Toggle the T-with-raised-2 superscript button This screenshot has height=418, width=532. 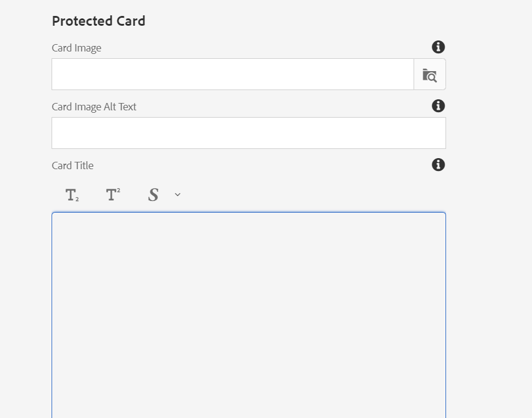point(113,195)
